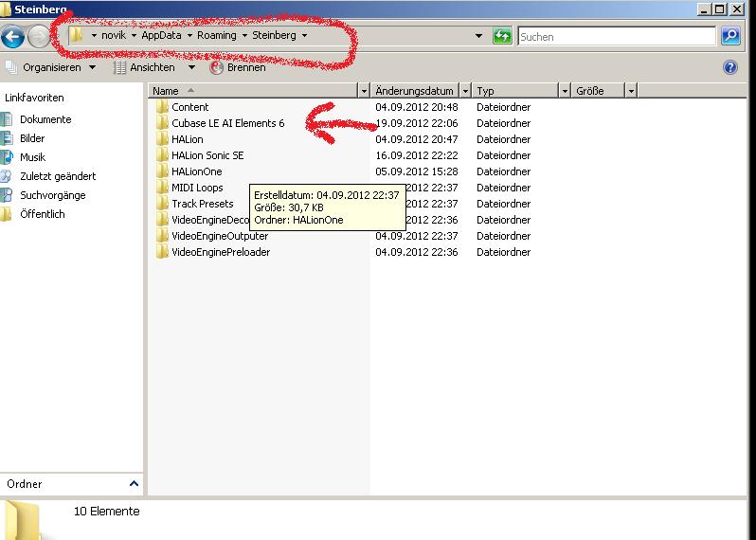Click Dateiordner type in the Content row

503,107
